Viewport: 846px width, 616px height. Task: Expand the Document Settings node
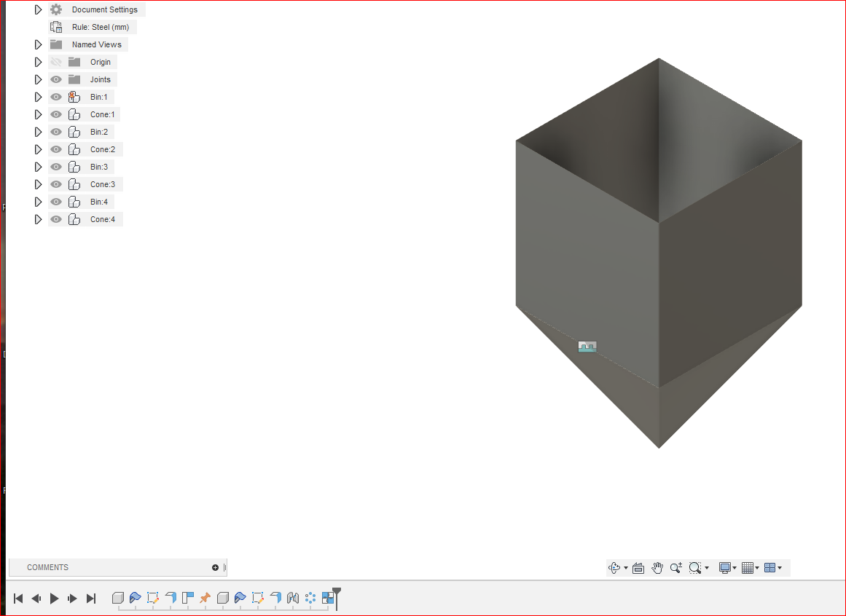click(x=38, y=9)
